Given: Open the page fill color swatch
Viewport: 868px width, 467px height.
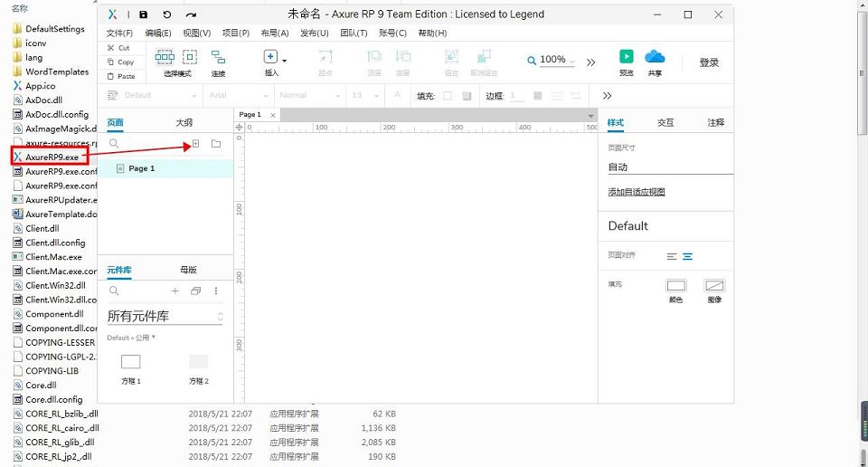Looking at the screenshot, I should point(675,286).
